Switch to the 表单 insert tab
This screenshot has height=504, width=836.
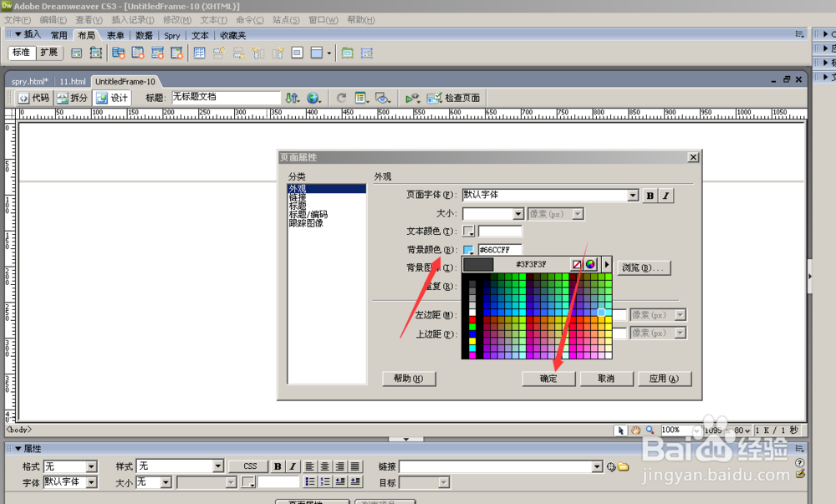[115, 36]
